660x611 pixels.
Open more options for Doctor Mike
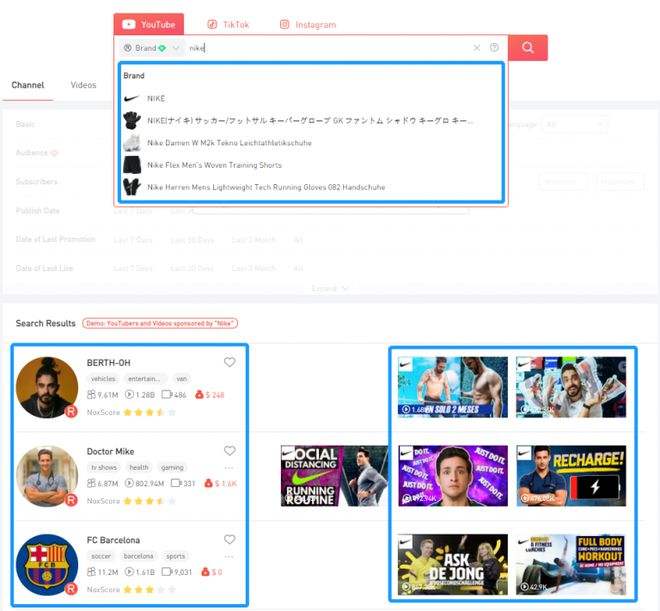(x=229, y=468)
